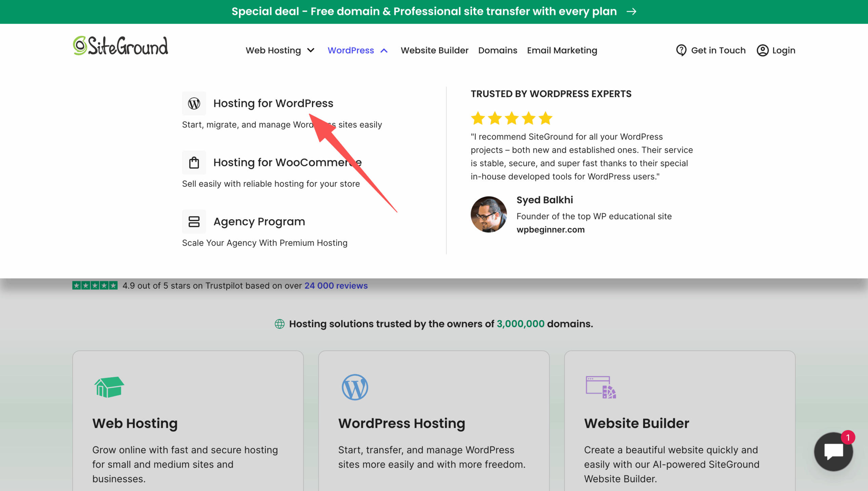Click the SiteGround logo

pos(120,46)
